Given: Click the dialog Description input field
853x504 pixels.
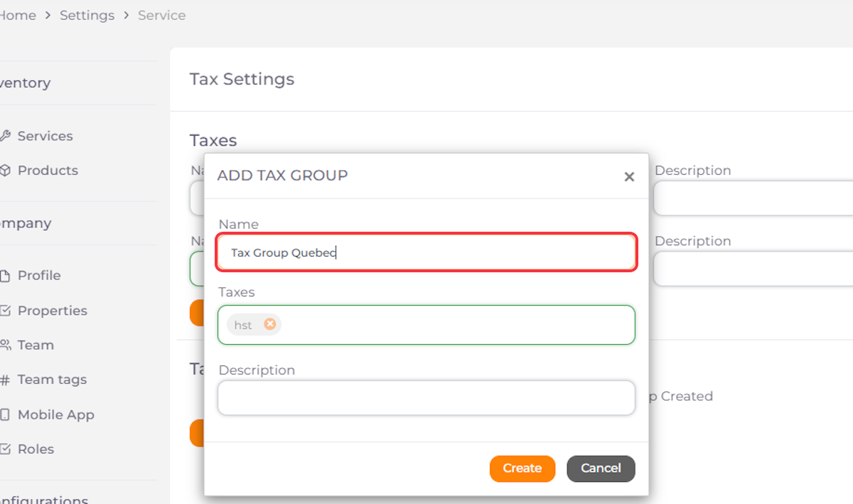Looking at the screenshot, I should pyautogui.click(x=426, y=398).
